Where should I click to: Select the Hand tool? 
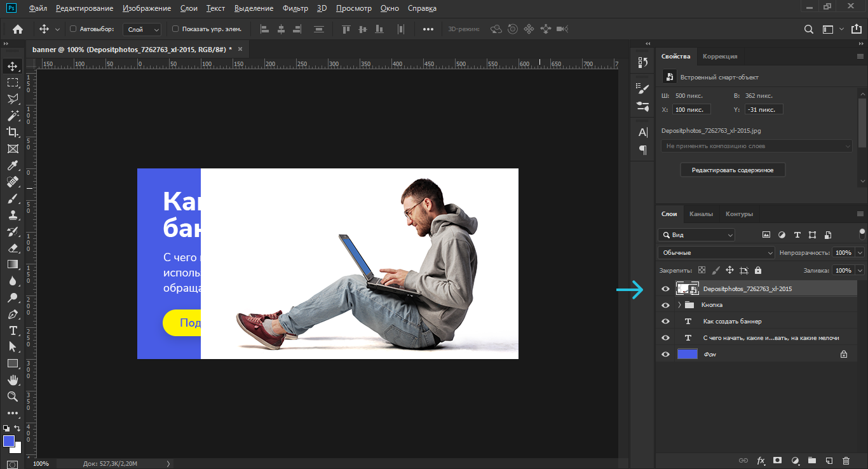(12, 380)
